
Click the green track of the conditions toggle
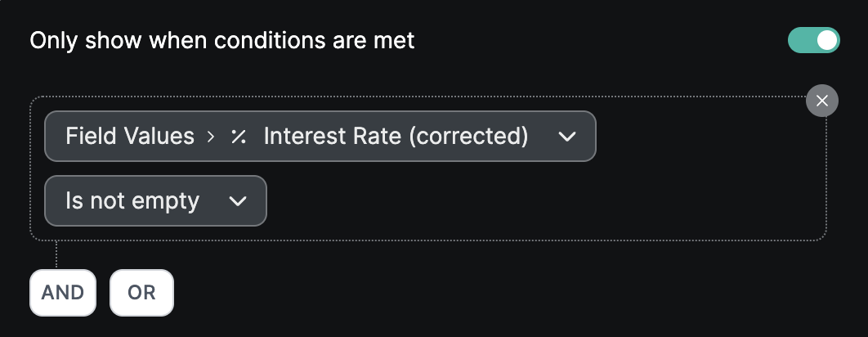(800, 40)
